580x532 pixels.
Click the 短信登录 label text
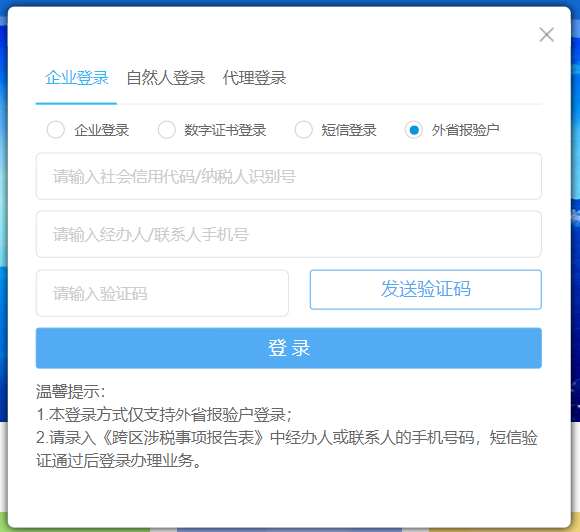click(x=348, y=130)
